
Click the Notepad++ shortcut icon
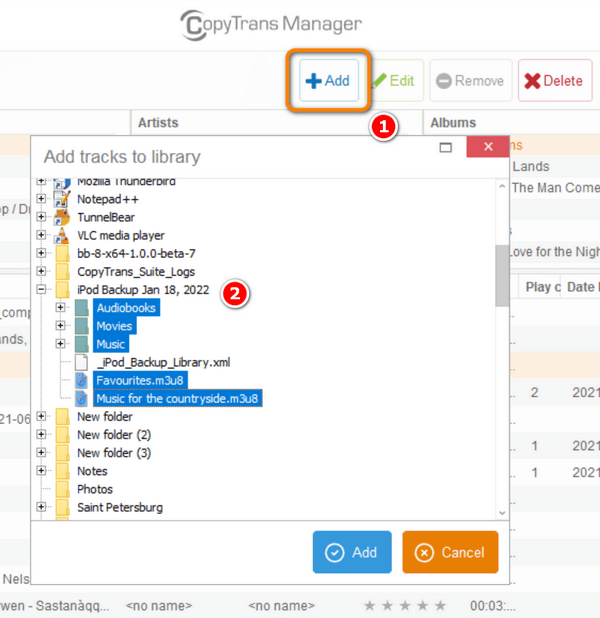click(x=62, y=199)
